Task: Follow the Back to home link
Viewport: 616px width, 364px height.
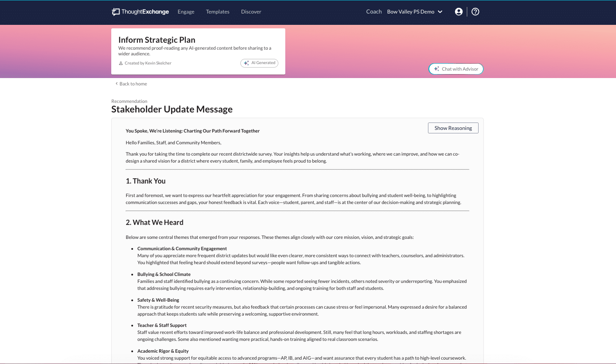Action: click(x=133, y=84)
